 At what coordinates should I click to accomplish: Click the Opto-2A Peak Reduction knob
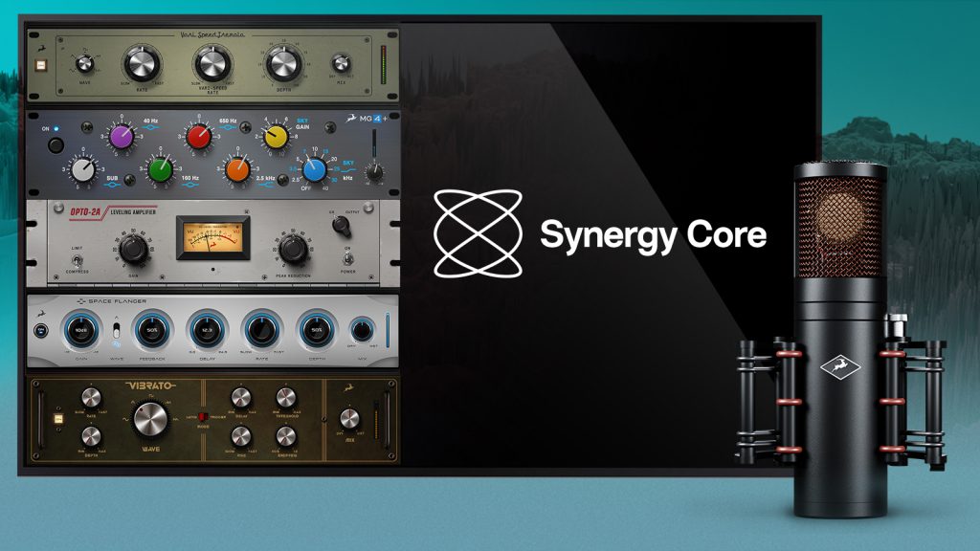pyautogui.click(x=293, y=249)
